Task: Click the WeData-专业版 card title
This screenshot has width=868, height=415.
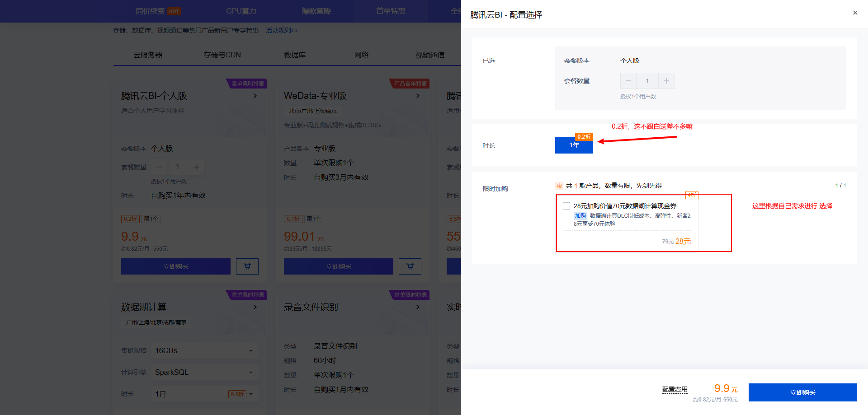Action: (315, 96)
